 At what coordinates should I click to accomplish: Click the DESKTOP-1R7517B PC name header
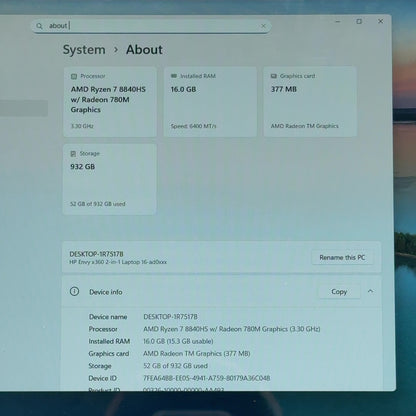[x=96, y=254]
